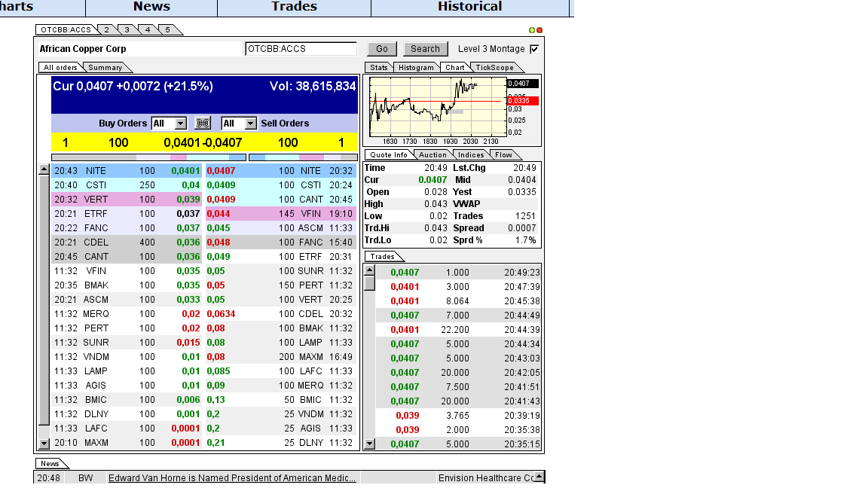Image resolution: width=868 pixels, height=488 pixels.
Task: Click the News panel tab at bottom
Action: tap(50, 464)
